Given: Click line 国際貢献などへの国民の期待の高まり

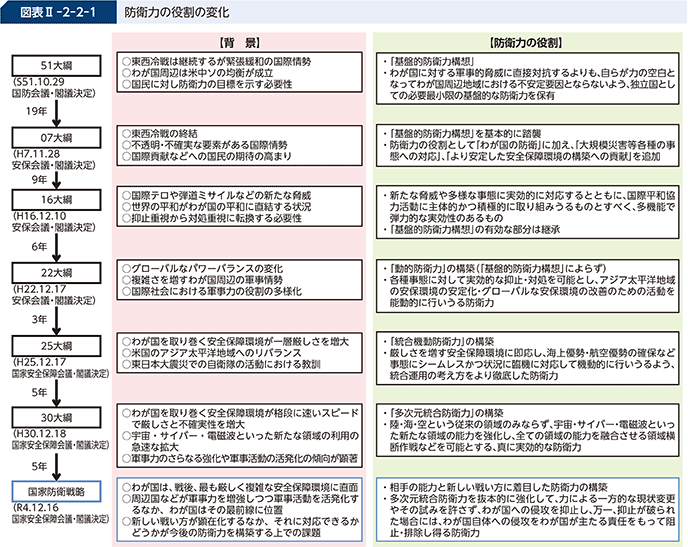Looking at the screenshot, I should [x=207, y=156].
